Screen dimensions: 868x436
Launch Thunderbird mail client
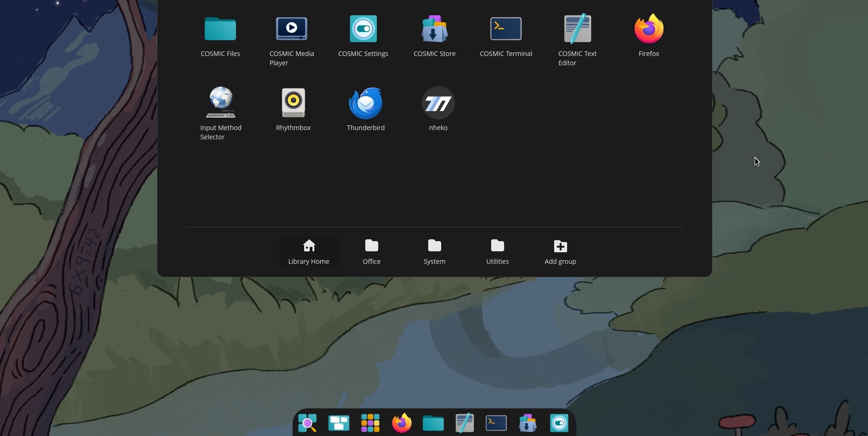coord(366,109)
